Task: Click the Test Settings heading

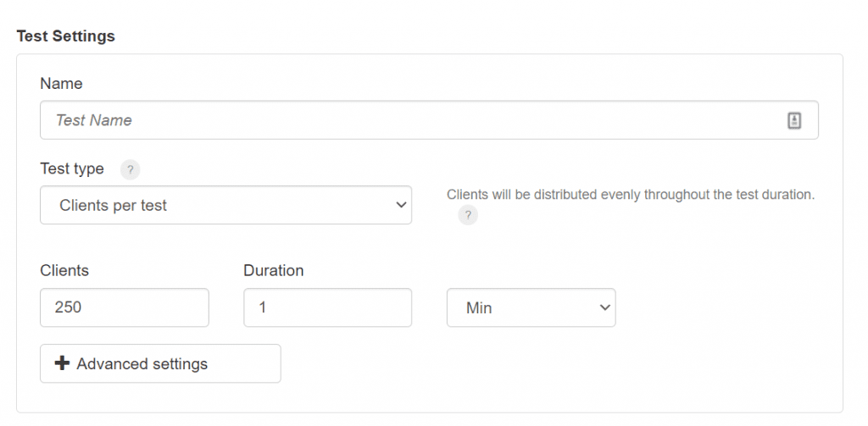Action: click(66, 36)
